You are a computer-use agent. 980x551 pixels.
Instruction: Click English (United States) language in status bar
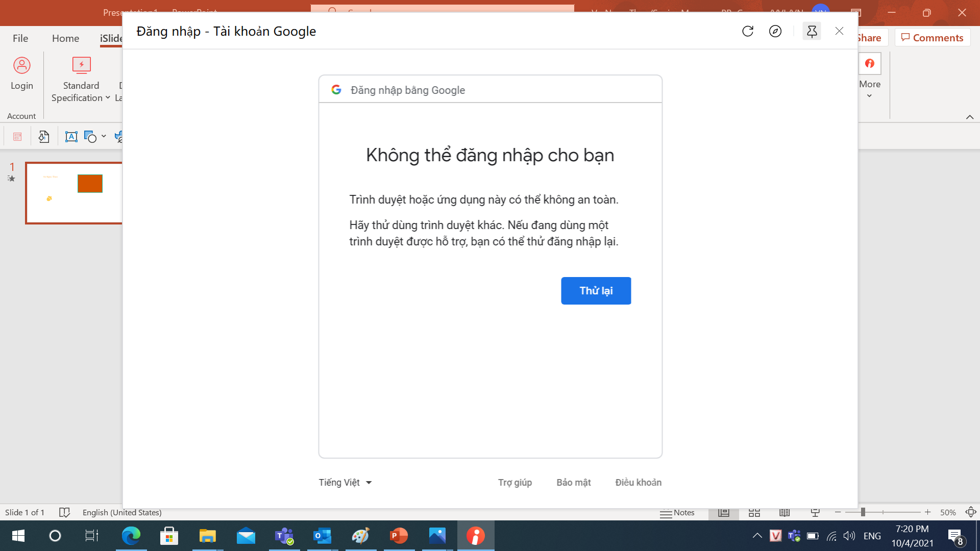click(x=122, y=512)
